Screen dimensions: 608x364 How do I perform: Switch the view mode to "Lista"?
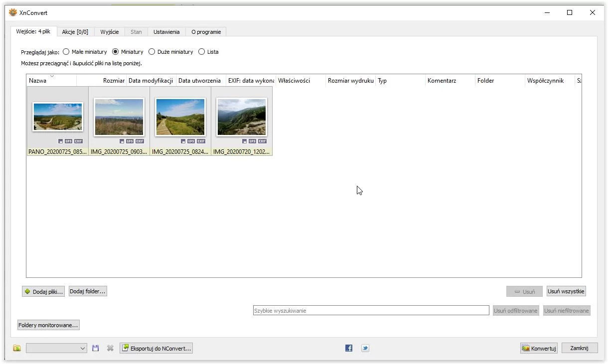tap(202, 52)
